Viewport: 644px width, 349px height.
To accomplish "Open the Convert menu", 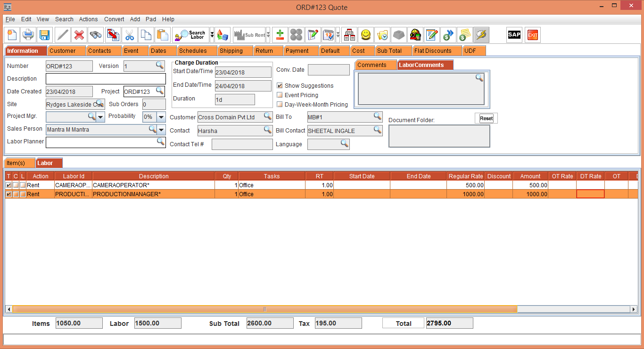I will (x=114, y=19).
